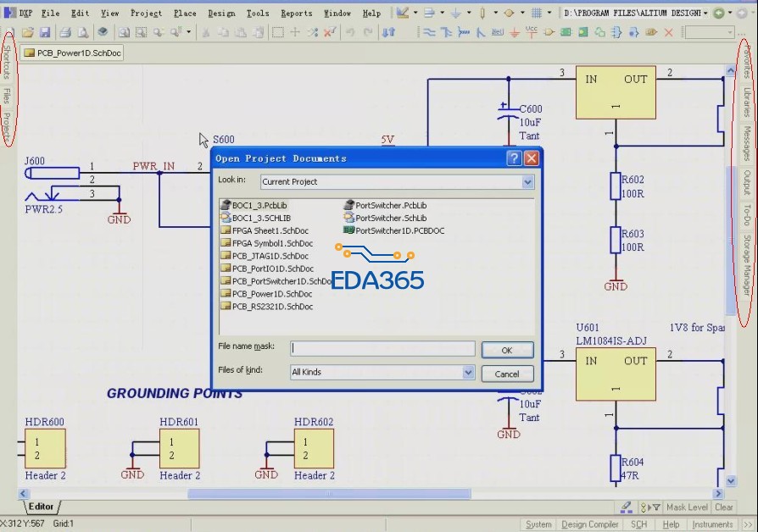Open the Storage Manager side panel tab
Screen dimensions: 758x532
click(x=747, y=265)
